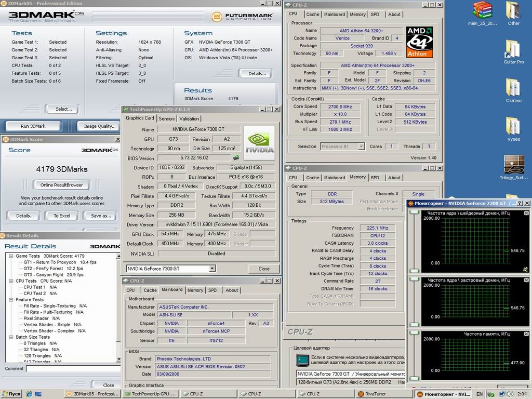The height and width of the screenshot is (399, 532).
Task: Click the To Excel button
Action: tap(62, 216)
